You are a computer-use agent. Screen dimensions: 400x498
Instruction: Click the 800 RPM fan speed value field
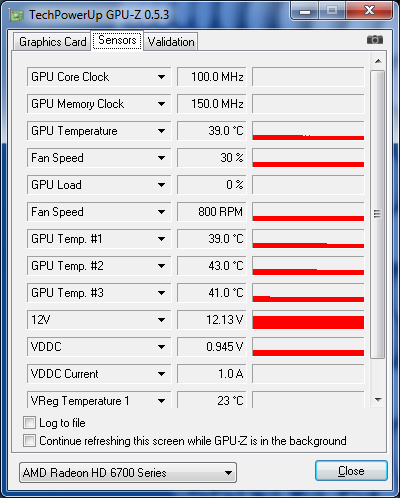pyautogui.click(x=212, y=212)
